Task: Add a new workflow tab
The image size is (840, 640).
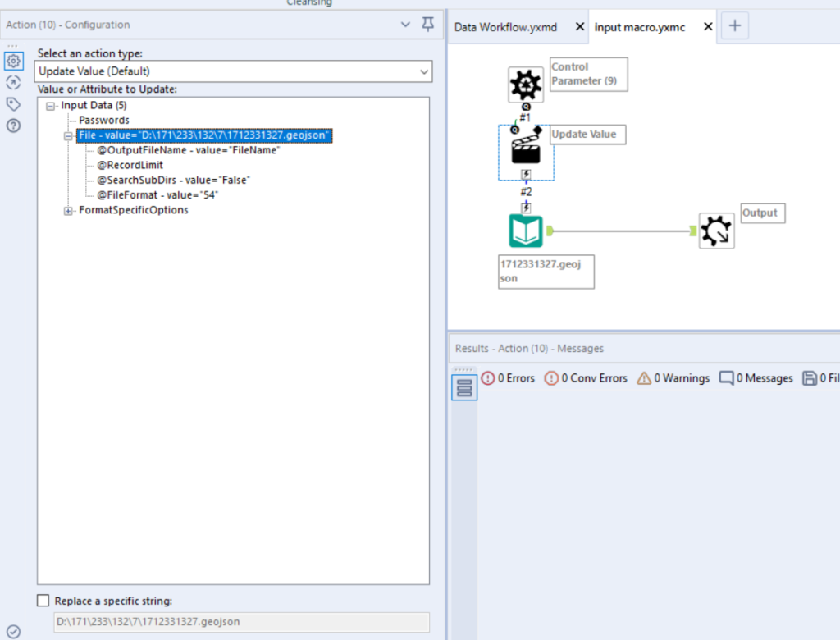Action: click(x=734, y=25)
